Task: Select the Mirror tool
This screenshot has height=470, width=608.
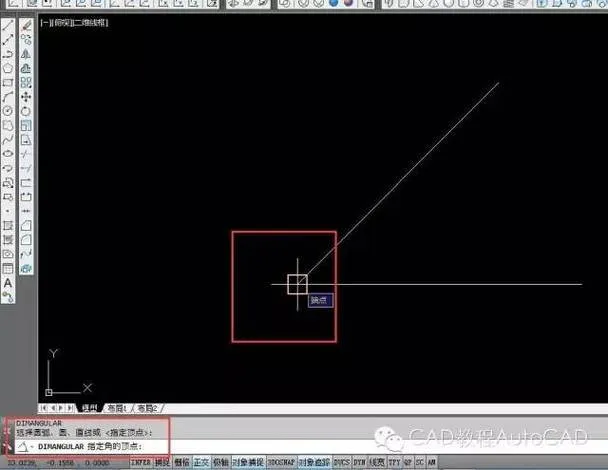Action: click(x=26, y=54)
